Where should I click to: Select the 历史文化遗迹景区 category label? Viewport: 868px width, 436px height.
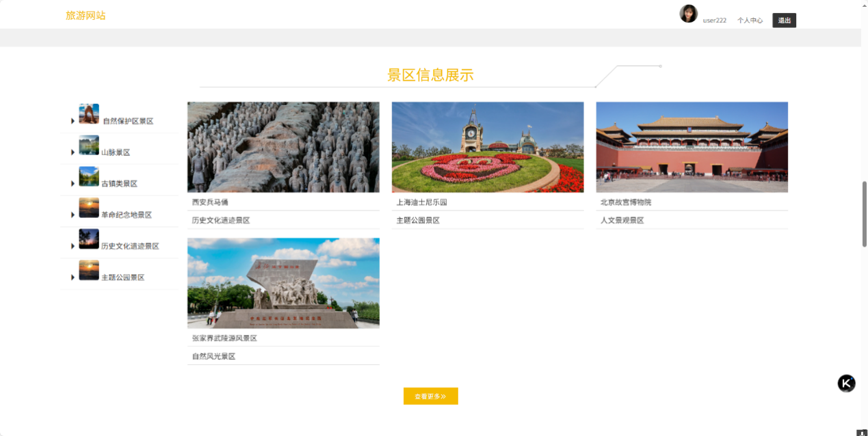[x=130, y=246]
